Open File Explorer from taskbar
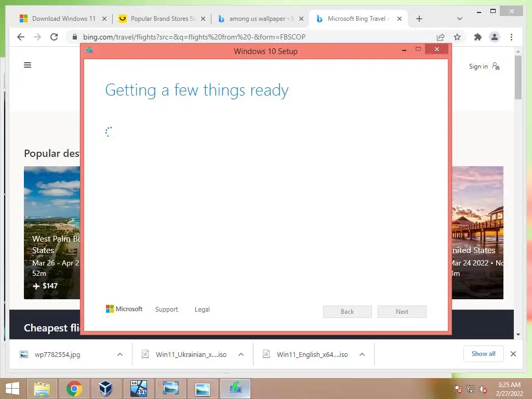 [42, 389]
